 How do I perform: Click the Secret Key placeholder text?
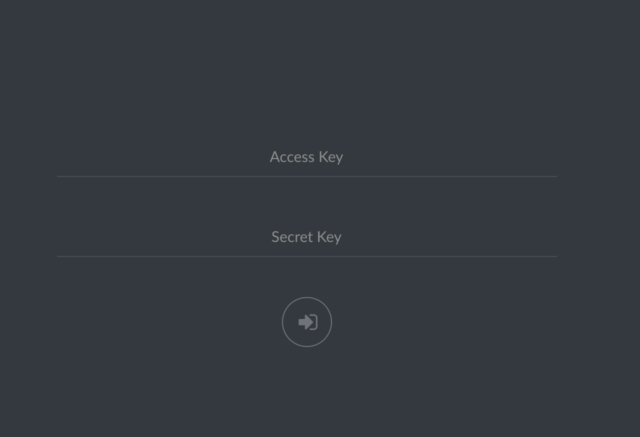pos(307,237)
